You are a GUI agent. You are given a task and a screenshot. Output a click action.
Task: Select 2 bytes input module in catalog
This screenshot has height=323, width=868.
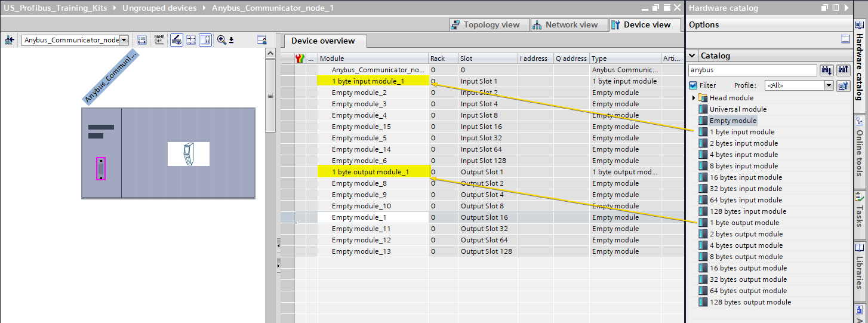click(x=744, y=143)
